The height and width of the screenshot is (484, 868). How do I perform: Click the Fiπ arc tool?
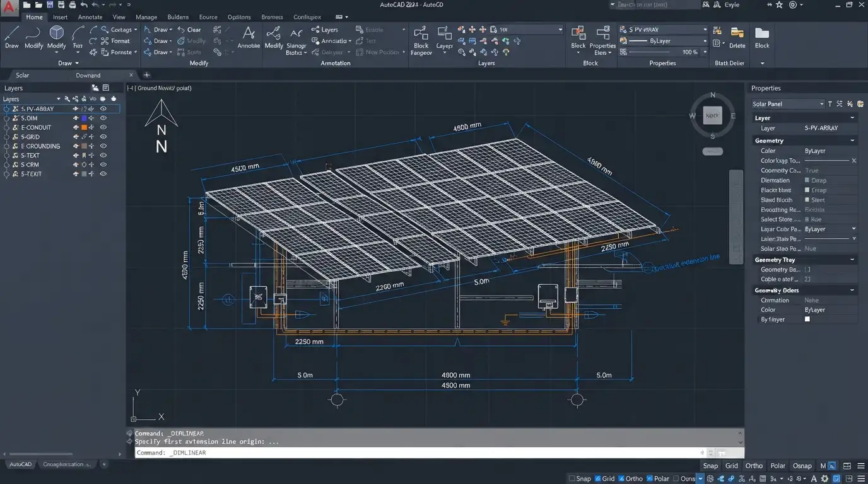[78, 37]
